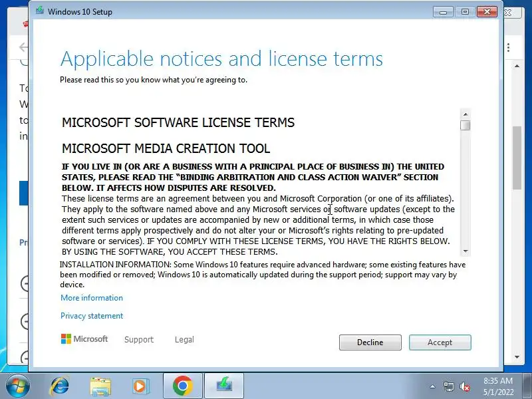Click the Chrome page scrollbar up arrow
The width and height of the screenshot is (532, 399).
tap(517, 66)
